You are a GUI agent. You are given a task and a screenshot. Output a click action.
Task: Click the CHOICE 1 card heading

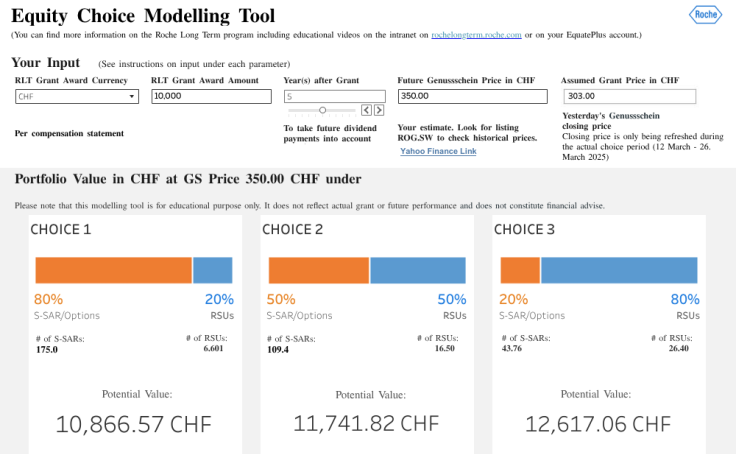(x=62, y=229)
